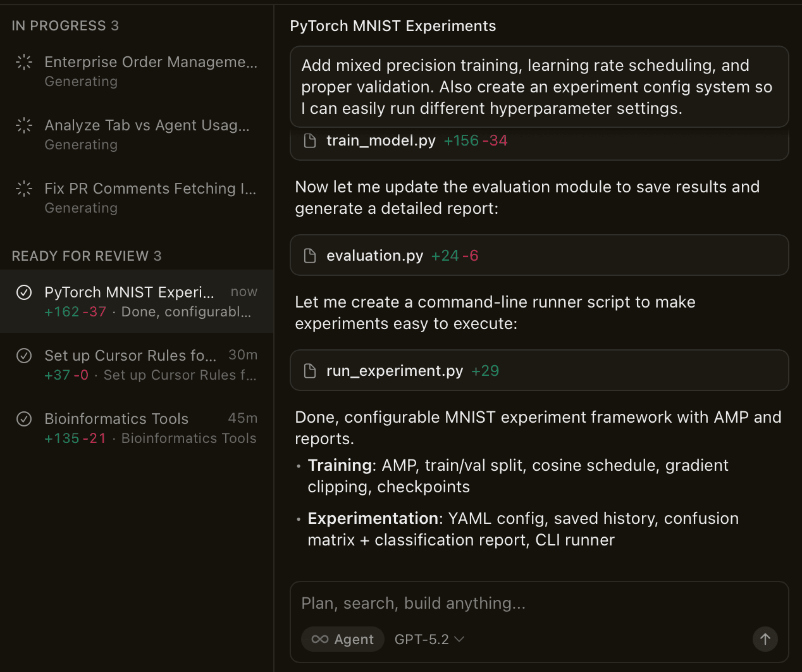Click the file icon beside run_experiment.py

tap(310, 370)
